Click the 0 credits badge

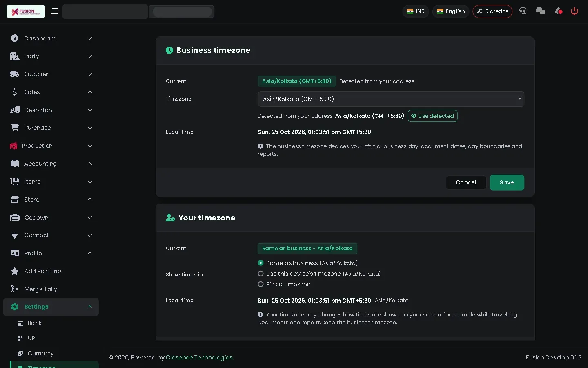click(x=492, y=11)
